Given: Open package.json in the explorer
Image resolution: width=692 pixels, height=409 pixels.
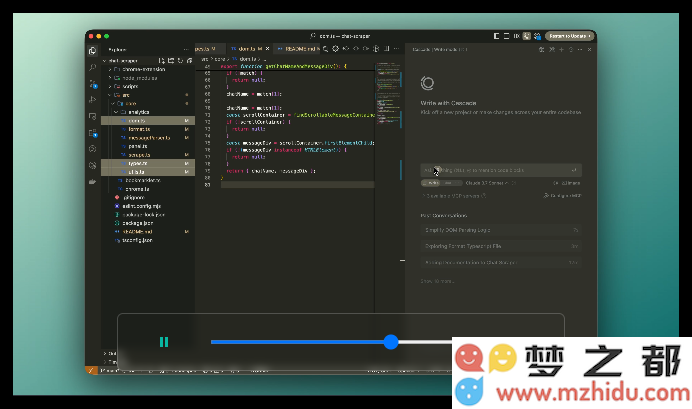Looking at the screenshot, I should (x=148, y=223).
